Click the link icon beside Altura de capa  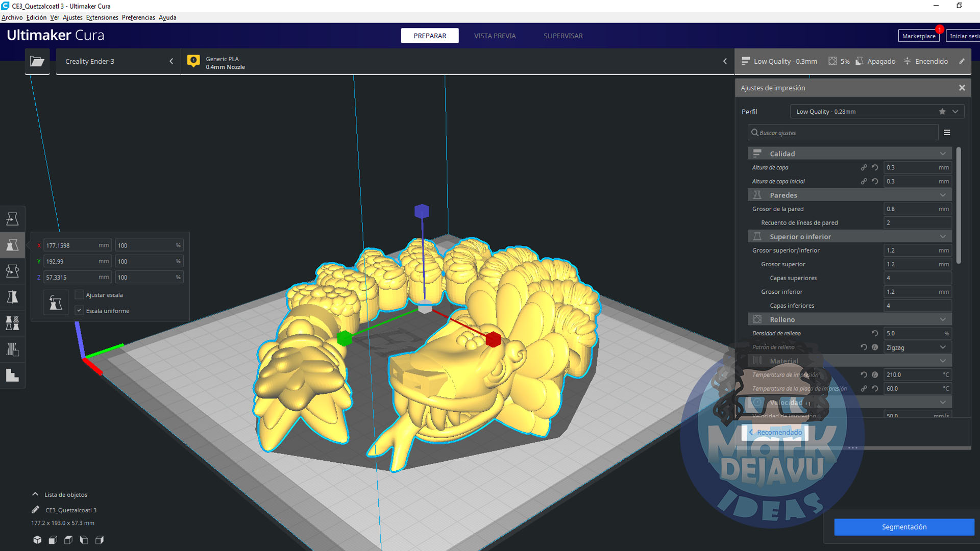pyautogui.click(x=864, y=167)
